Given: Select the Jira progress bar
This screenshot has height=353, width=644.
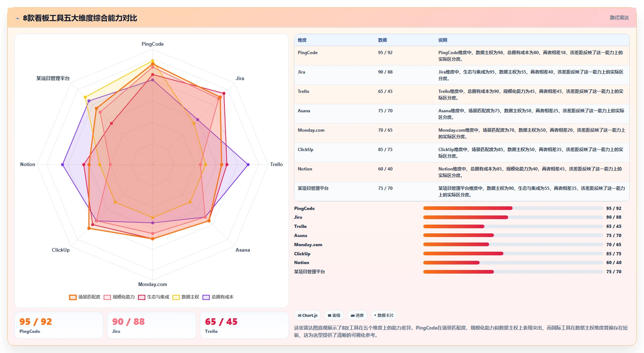Looking at the screenshot, I should click(x=513, y=217).
